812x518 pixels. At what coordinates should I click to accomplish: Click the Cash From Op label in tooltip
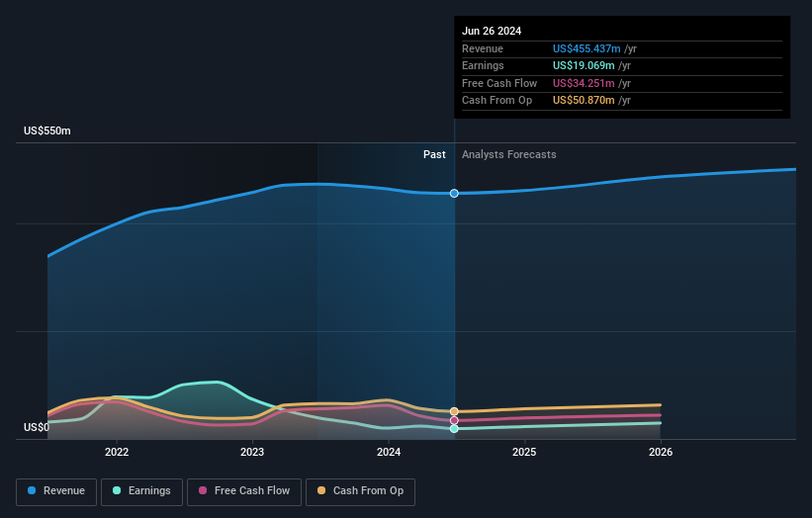pyautogui.click(x=497, y=101)
